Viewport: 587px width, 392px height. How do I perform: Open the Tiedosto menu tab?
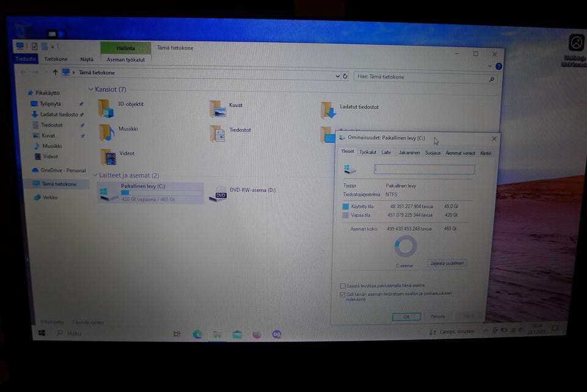click(x=26, y=59)
